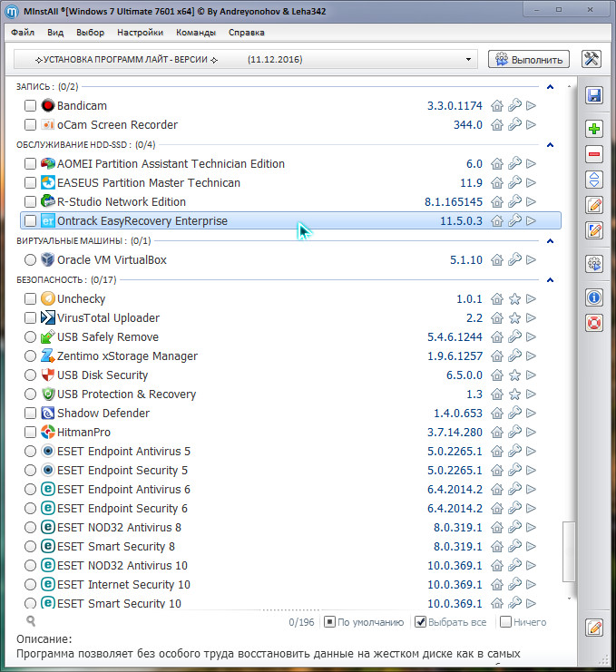Open the Справка menu
Viewport: 616px width, 672px height.
(x=247, y=33)
